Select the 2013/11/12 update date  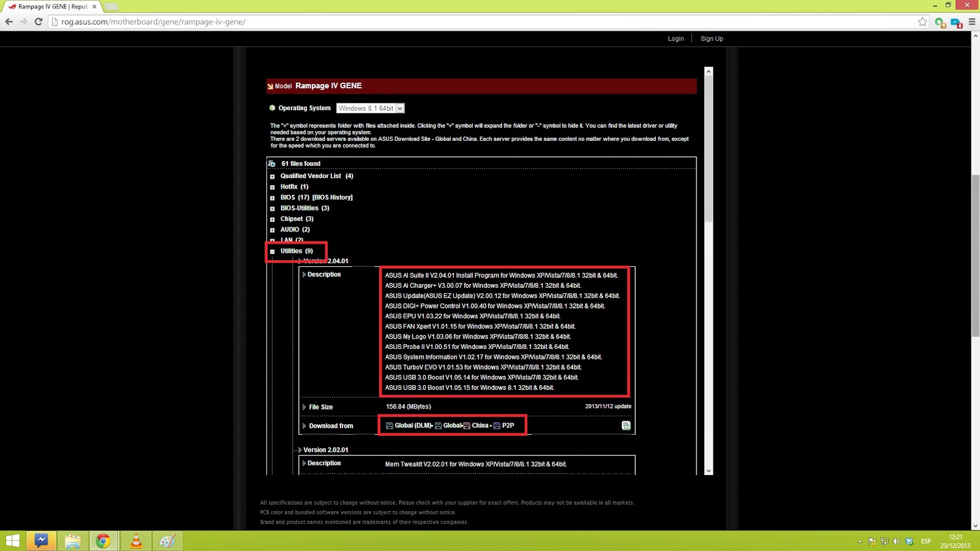[x=608, y=407]
